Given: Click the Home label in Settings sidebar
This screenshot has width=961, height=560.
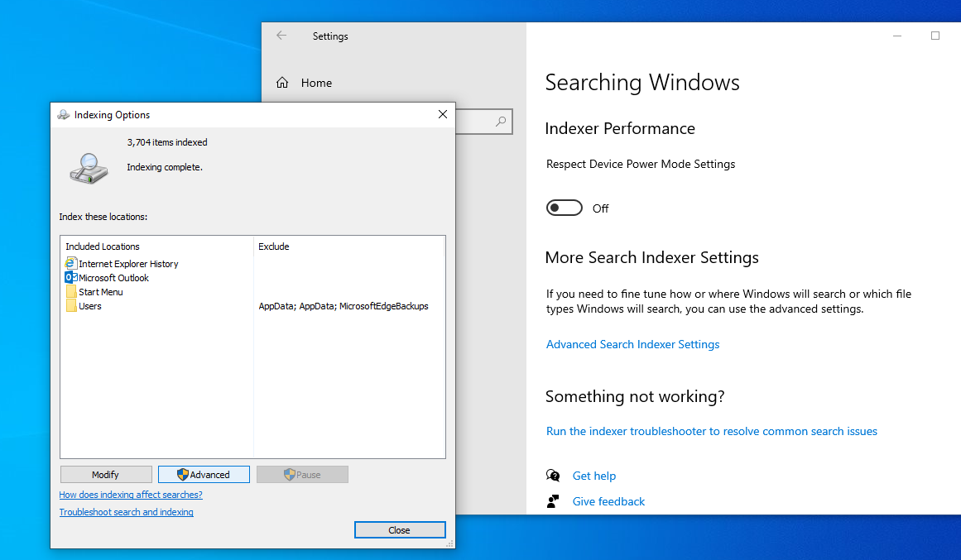Looking at the screenshot, I should point(316,83).
